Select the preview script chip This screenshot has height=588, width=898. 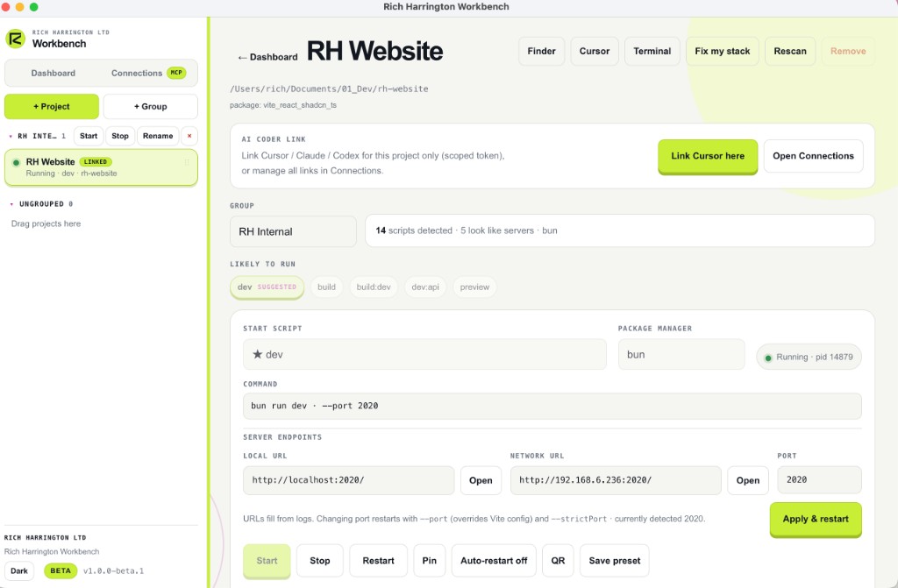(x=474, y=287)
